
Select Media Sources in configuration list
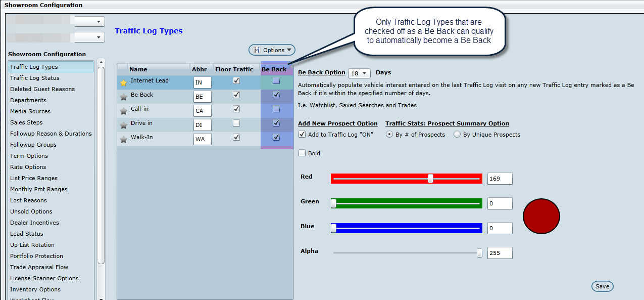(x=30, y=111)
